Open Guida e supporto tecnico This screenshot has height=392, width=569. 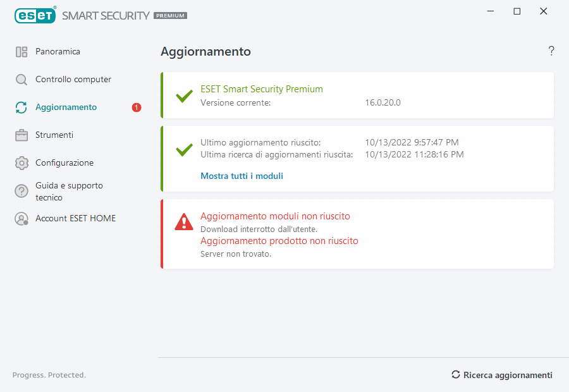pyautogui.click(x=69, y=192)
